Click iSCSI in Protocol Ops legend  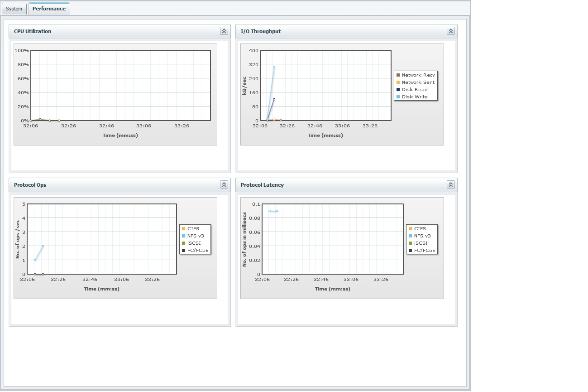(193, 243)
